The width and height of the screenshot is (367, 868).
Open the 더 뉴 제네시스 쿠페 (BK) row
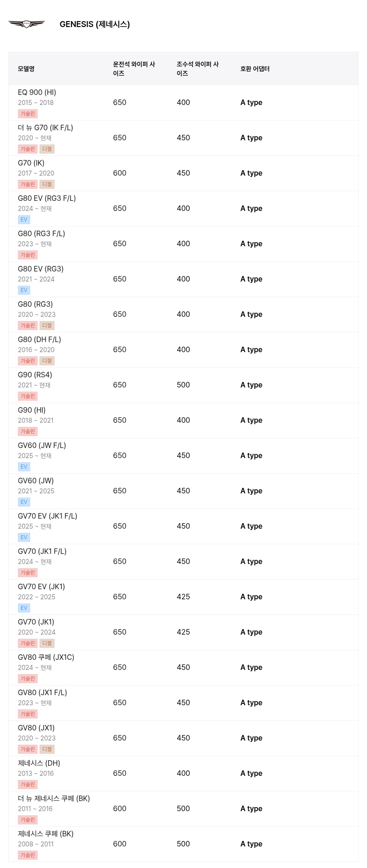(183, 809)
